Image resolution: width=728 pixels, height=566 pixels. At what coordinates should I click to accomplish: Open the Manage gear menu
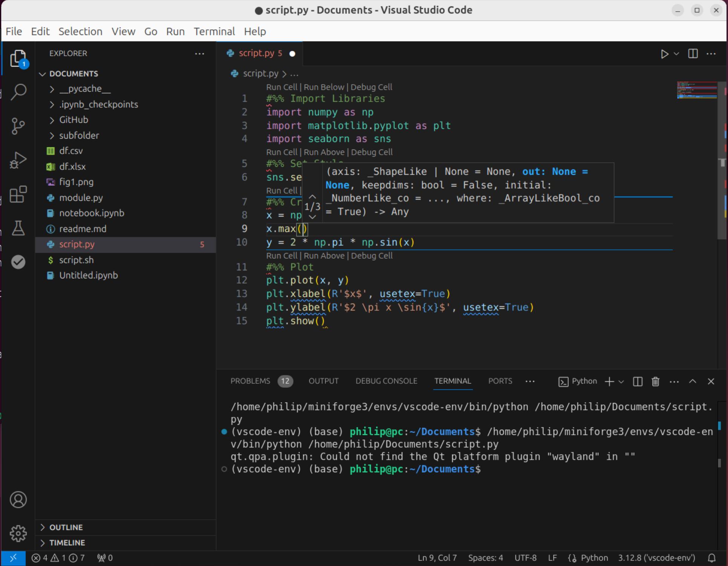[18, 533]
